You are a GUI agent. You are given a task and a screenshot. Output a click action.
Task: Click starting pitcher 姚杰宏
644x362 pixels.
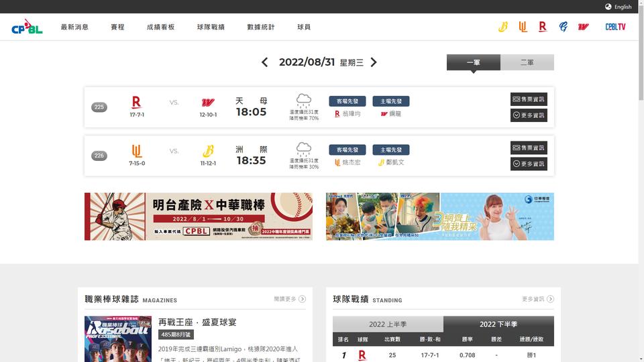tap(351, 162)
